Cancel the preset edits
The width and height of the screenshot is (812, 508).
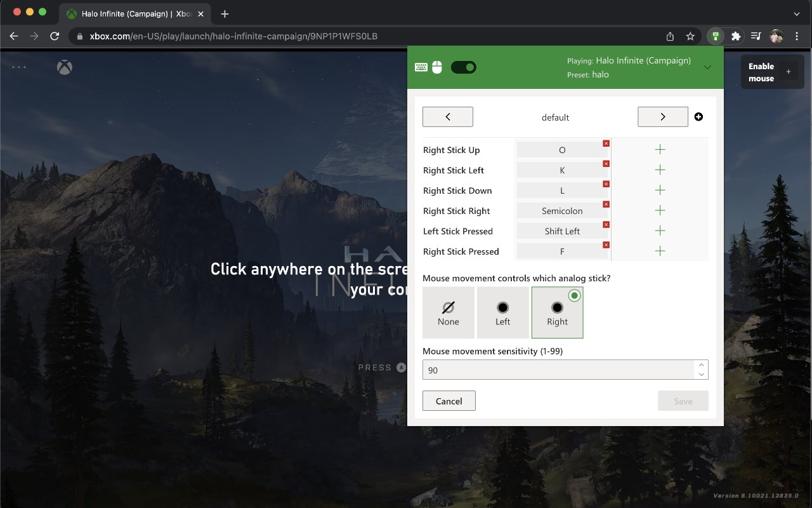(449, 401)
